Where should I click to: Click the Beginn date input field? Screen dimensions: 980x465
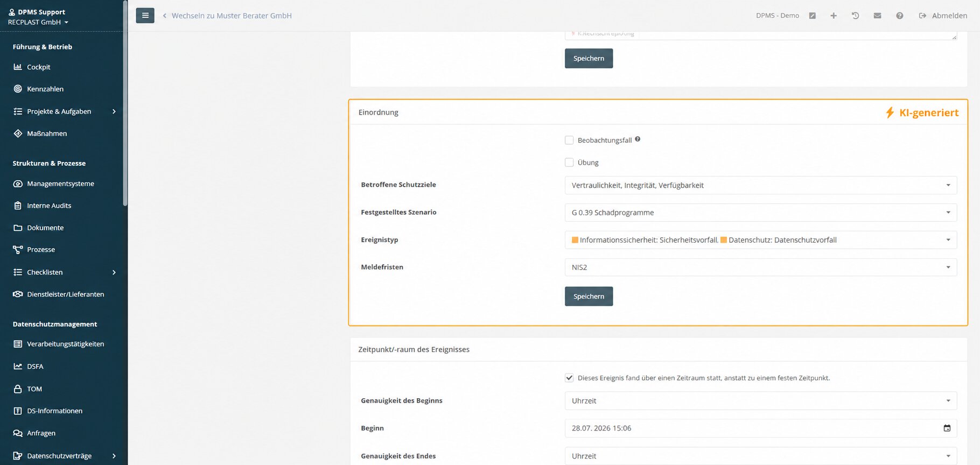(761, 428)
